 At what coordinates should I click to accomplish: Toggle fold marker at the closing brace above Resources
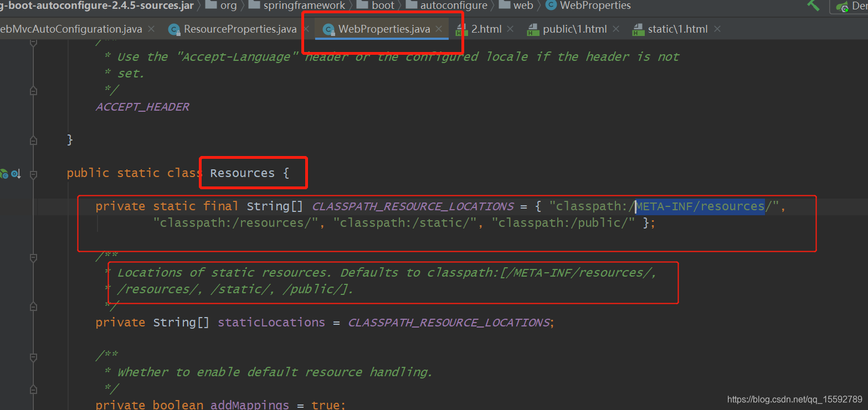point(33,140)
